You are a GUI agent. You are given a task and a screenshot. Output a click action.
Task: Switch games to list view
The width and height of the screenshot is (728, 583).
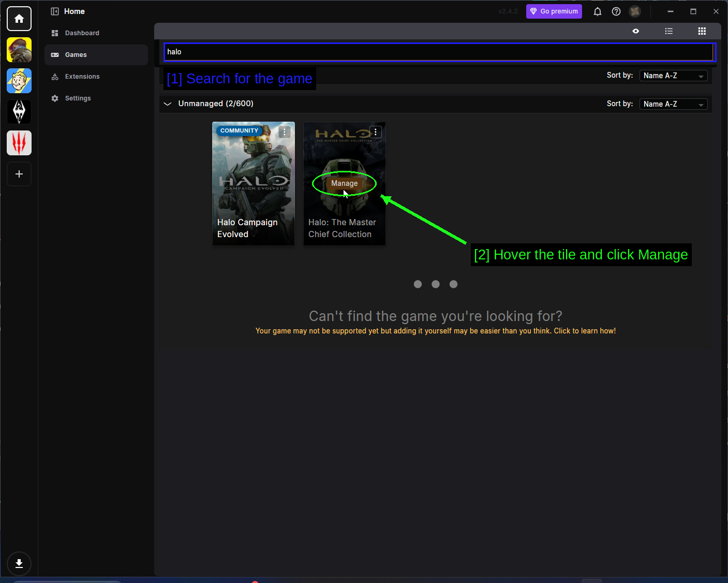click(x=669, y=31)
